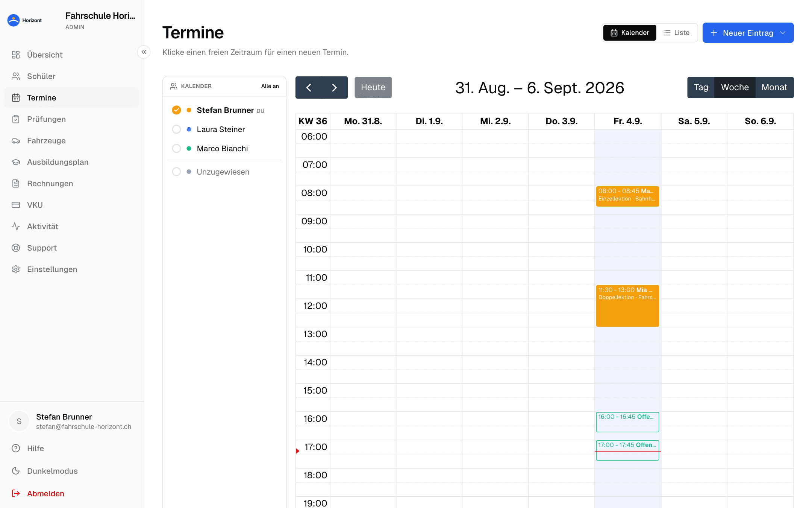
Task: Enable Unzugewiesen calendar checkbox
Action: coord(176,172)
